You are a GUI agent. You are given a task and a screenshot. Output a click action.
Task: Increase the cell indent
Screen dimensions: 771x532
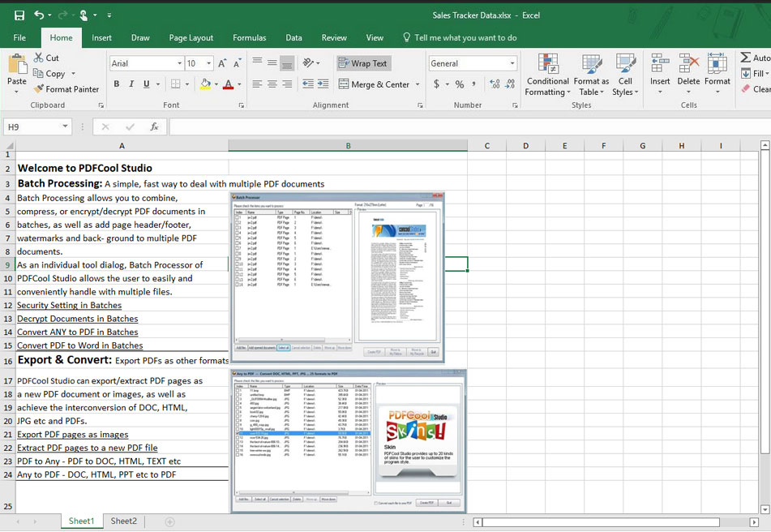pyautogui.click(x=323, y=84)
